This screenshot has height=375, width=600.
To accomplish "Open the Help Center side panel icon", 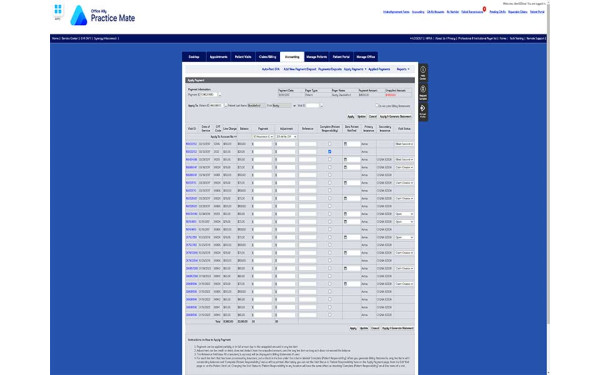I will click(423, 73).
